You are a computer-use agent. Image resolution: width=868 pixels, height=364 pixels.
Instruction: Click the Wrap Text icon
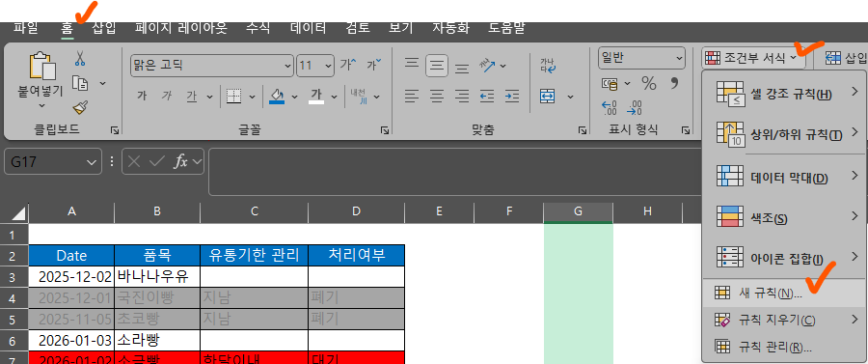(548, 66)
